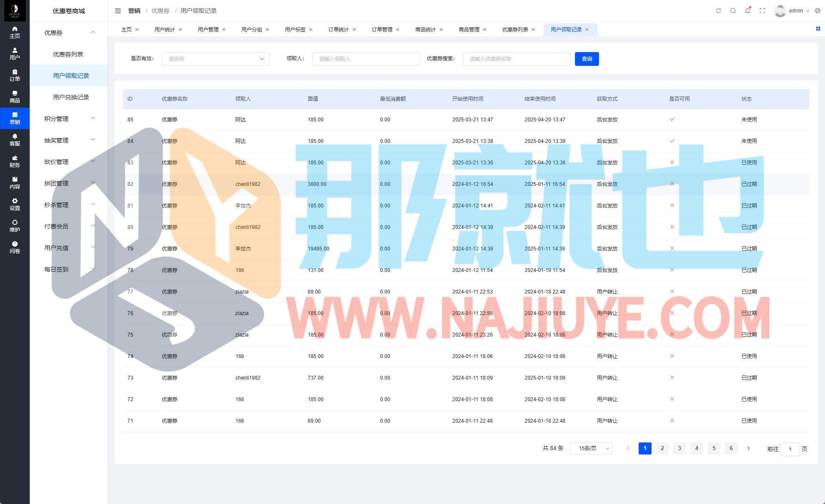This screenshot has width=825, height=504.
Task: Go to 财务 in left sidebar
Action: tap(15, 161)
